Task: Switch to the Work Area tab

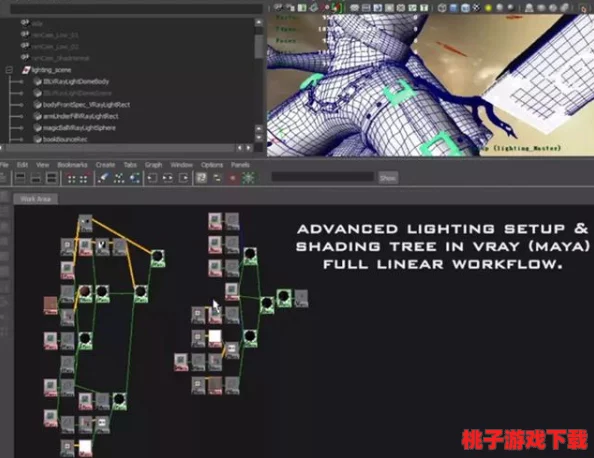Action: point(36,199)
